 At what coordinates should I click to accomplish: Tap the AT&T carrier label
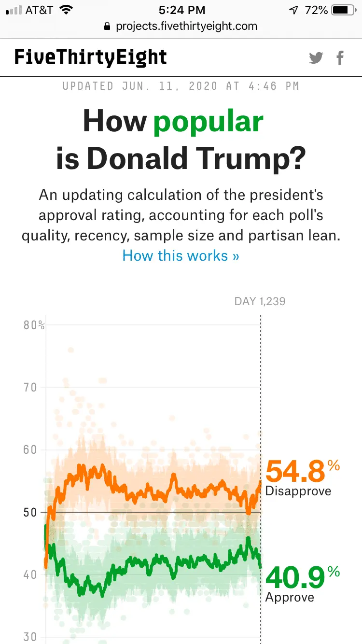40,10
